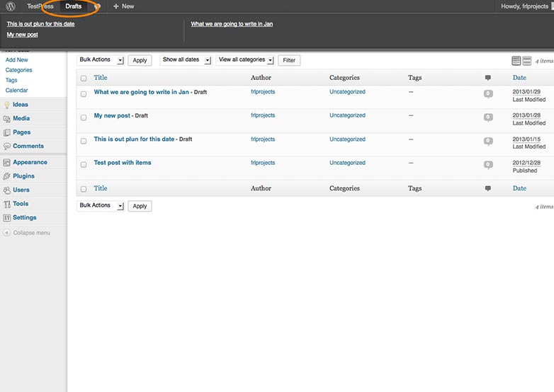The image size is (554, 392).
Task: Go to Plugins in sidebar menu
Action: point(23,176)
